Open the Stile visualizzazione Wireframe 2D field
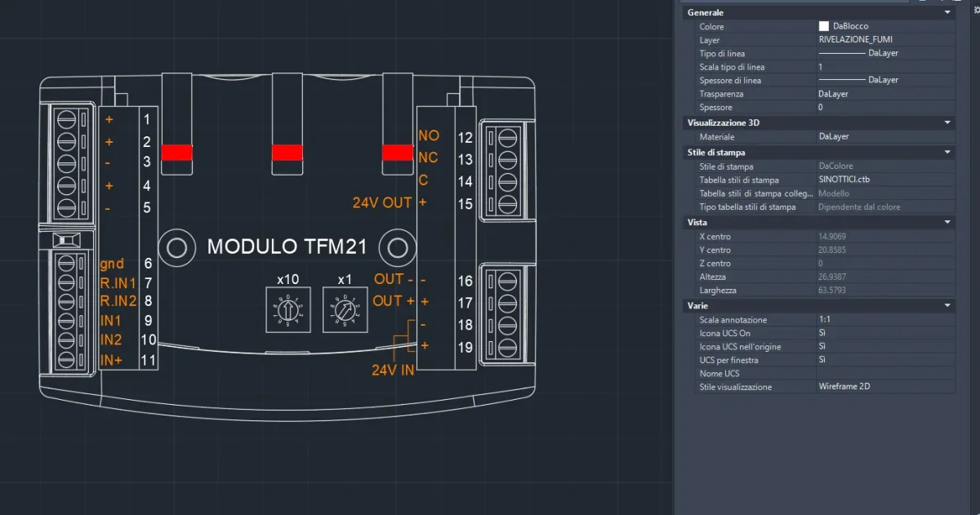Screen dimensions: 980x515 coord(884,387)
